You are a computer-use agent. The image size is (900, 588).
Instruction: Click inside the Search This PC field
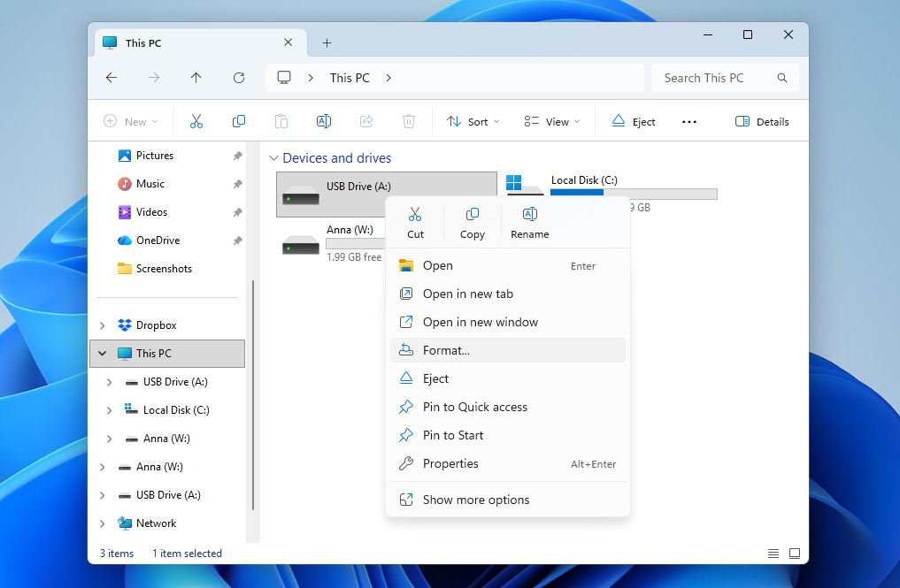point(712,78)
